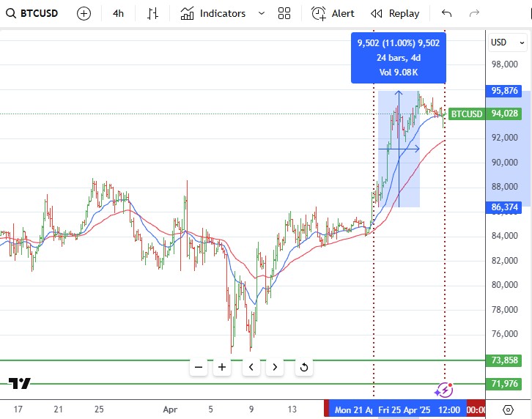Open the BTCUSD symbol search
532x419 pixels.
pos(32,14)
